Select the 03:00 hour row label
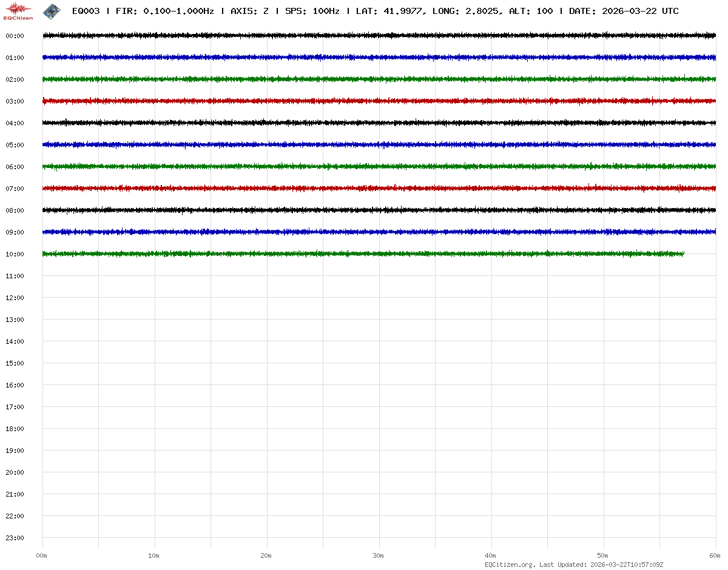Image resolution: width=728 pixels, height=570 pixels. pyautogui.click(x=15, y=101)
